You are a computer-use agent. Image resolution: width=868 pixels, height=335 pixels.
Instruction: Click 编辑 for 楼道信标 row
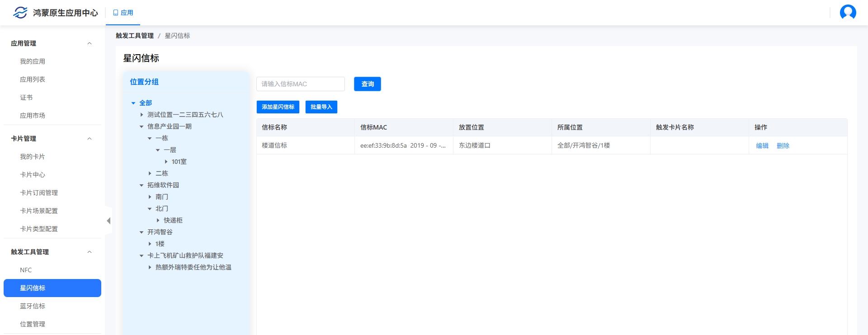coord(762,146)
